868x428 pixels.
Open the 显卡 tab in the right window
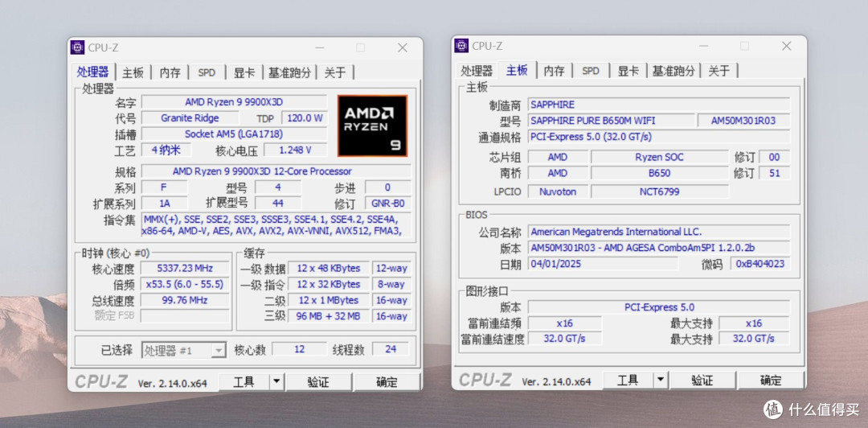(628, 71)
